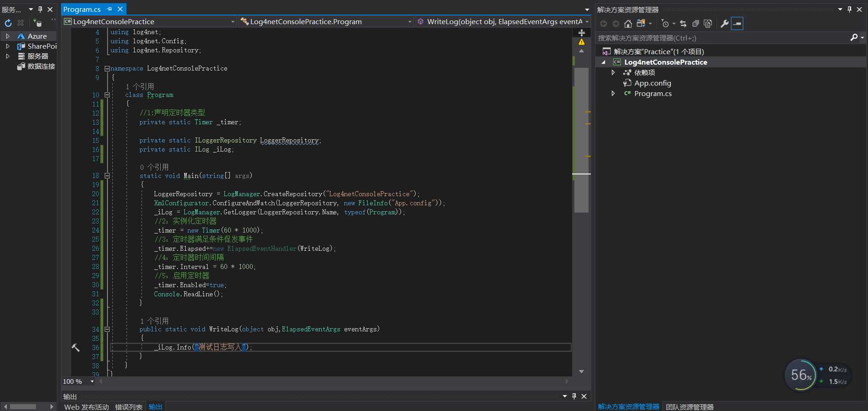Switch to the Program.cs tab

[82, 9]
